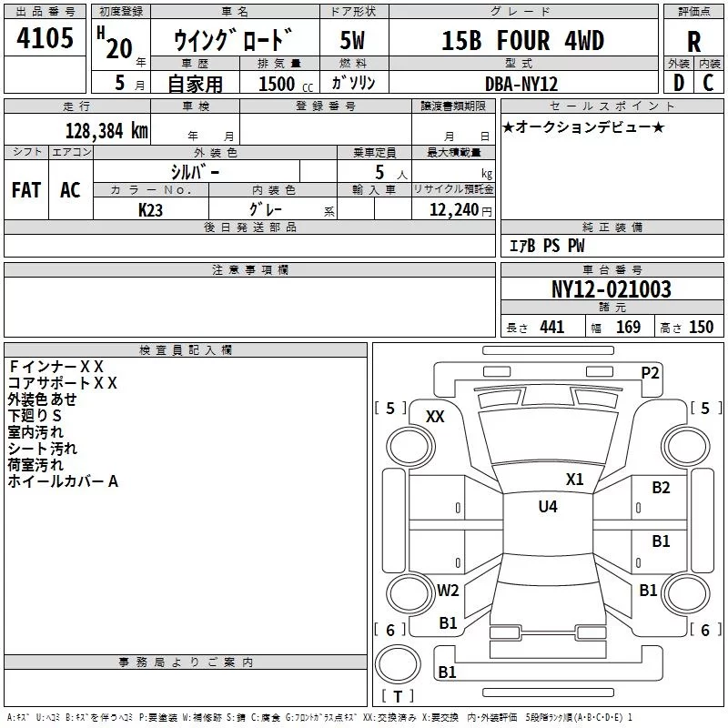728x728 pixels.
Task: Select the U4 dent mark on roof
Action: point(548,506)
